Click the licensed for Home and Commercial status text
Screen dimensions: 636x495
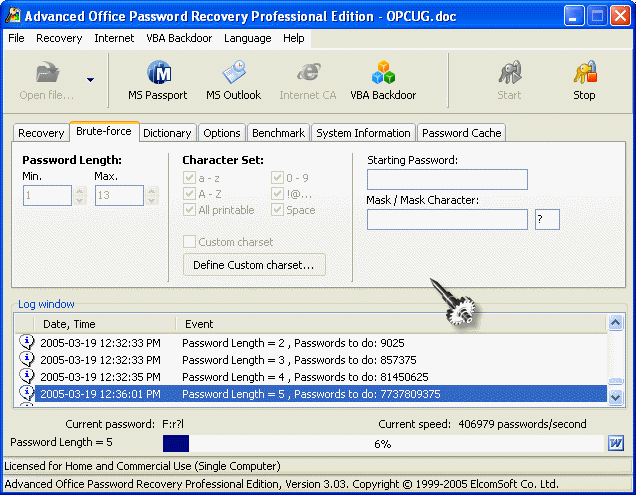point(142,466)
